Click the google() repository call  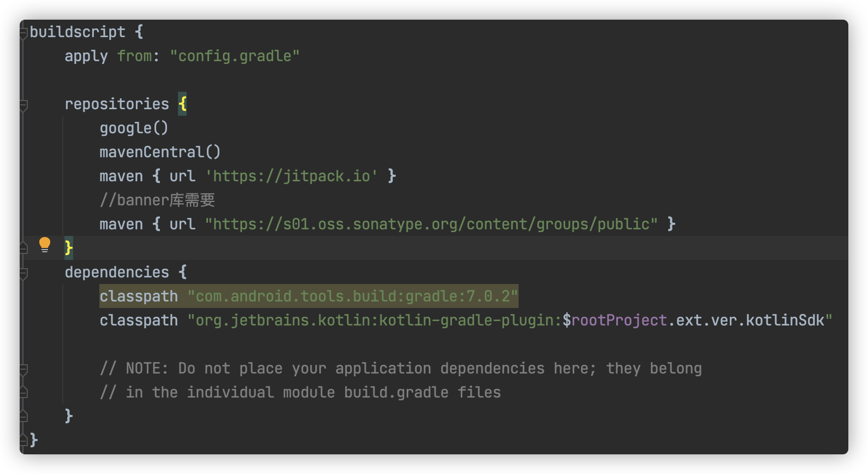tap(134, 128)
